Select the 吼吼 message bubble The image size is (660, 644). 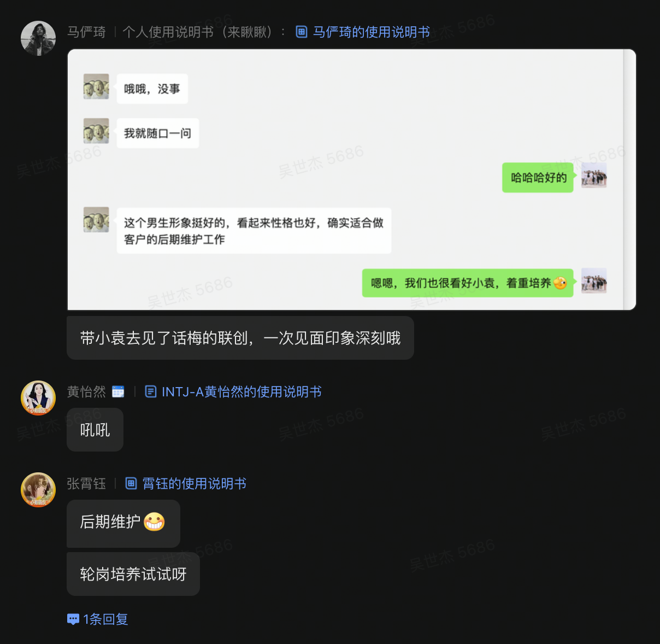[95, 430]
